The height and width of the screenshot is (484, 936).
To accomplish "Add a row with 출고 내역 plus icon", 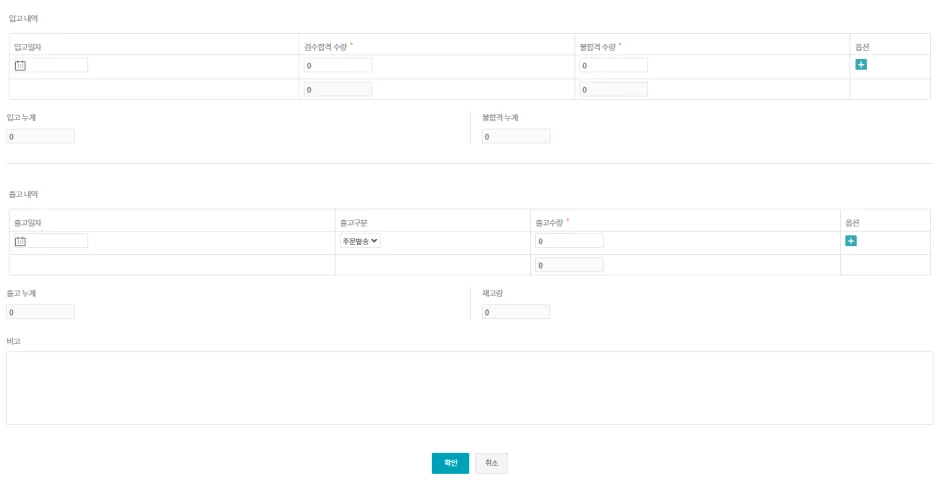I will coord(851,241).
